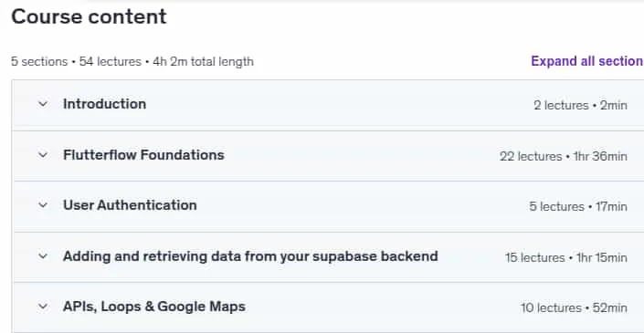
Task: Click Expand all sections link
Action: coord(587,61)
